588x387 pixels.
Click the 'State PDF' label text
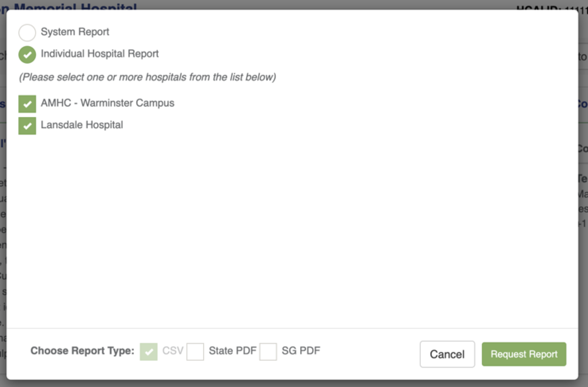tap(233, 351)
